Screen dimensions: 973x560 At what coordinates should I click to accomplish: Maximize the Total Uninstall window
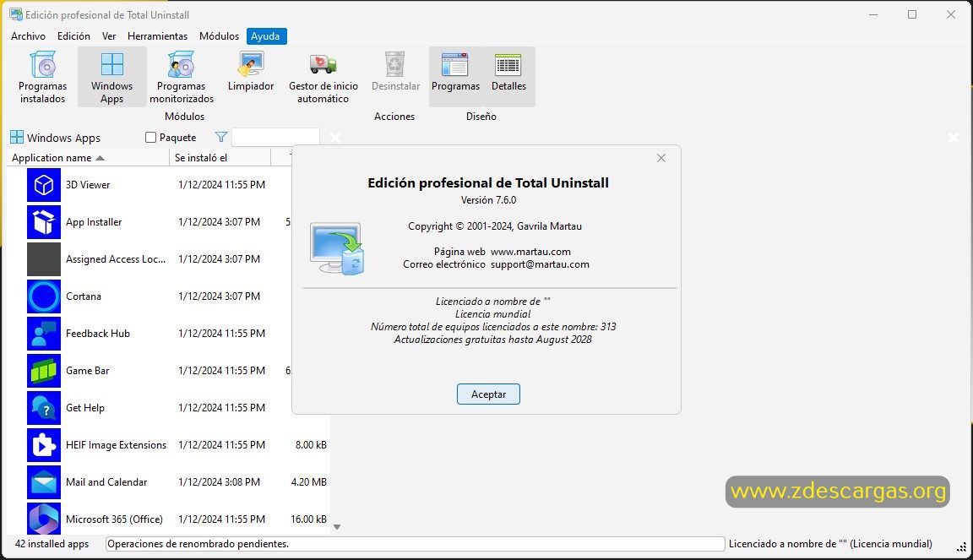click(912, 14)
